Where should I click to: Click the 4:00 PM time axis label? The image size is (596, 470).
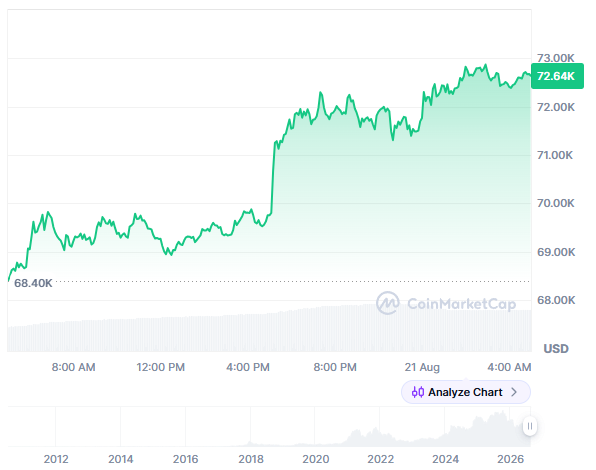(x=248, y=367)
